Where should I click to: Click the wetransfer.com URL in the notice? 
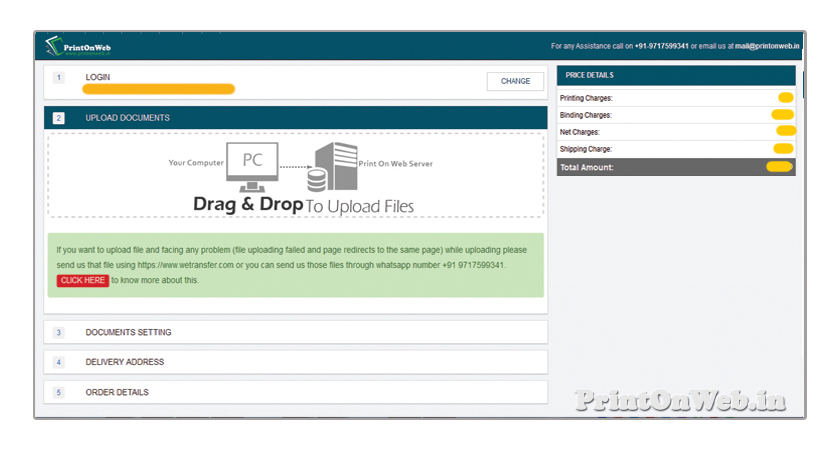point(185,265)
